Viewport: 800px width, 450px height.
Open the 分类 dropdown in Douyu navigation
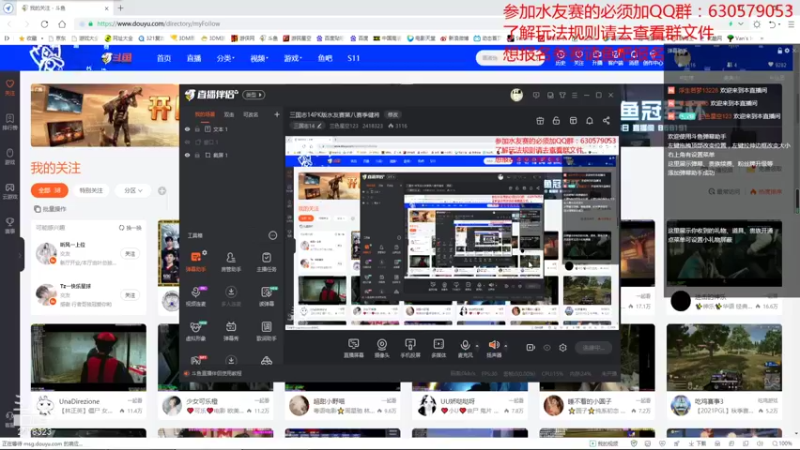(x=226, y=58)
